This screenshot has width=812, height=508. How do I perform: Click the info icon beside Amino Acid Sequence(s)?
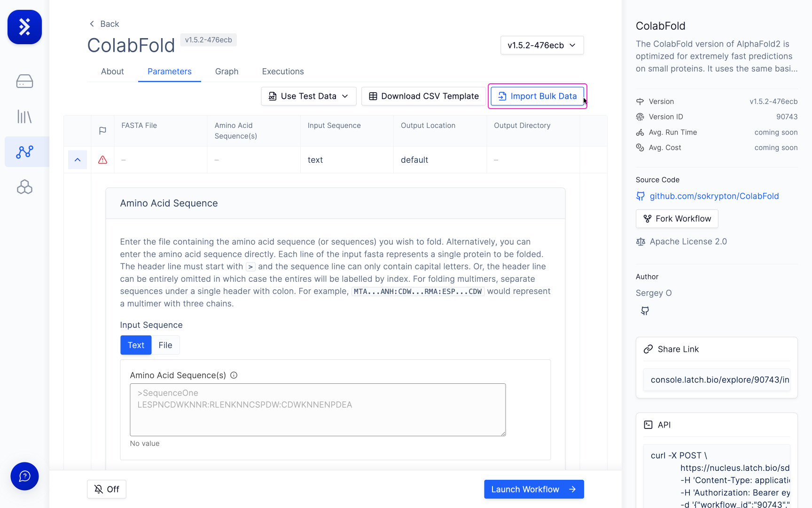pos(234,375)
